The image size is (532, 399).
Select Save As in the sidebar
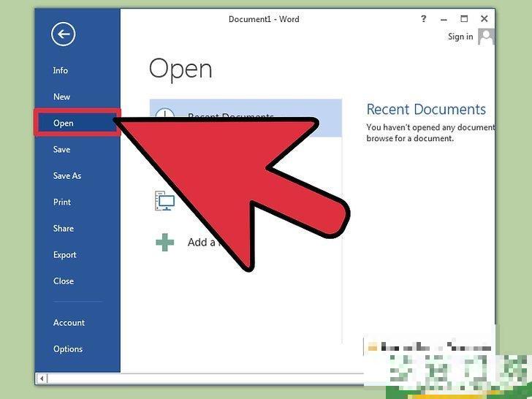tap(67, 175)
